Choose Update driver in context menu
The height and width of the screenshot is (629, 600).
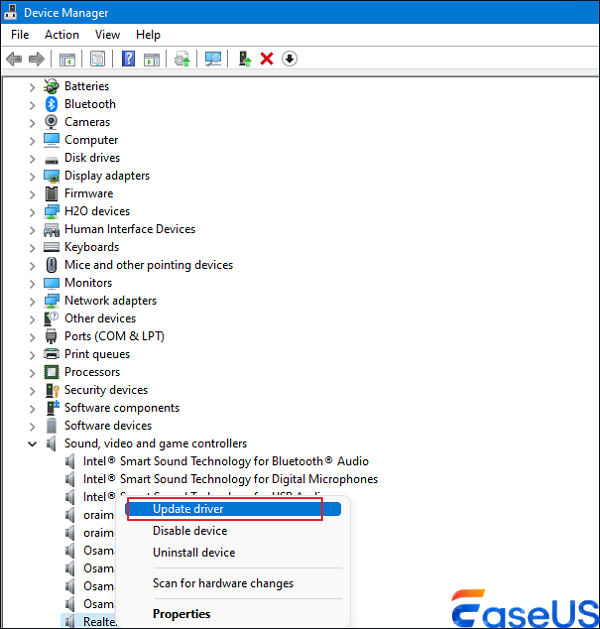click(233, 509)
